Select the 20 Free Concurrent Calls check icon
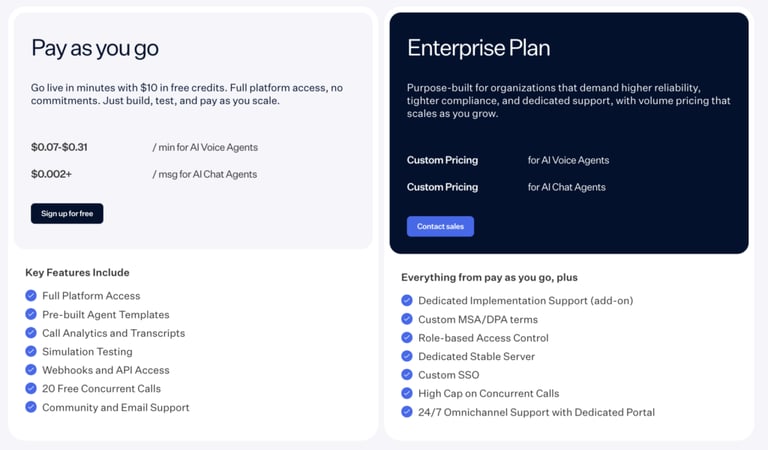The image size is (768, 450). coord(31,388)
